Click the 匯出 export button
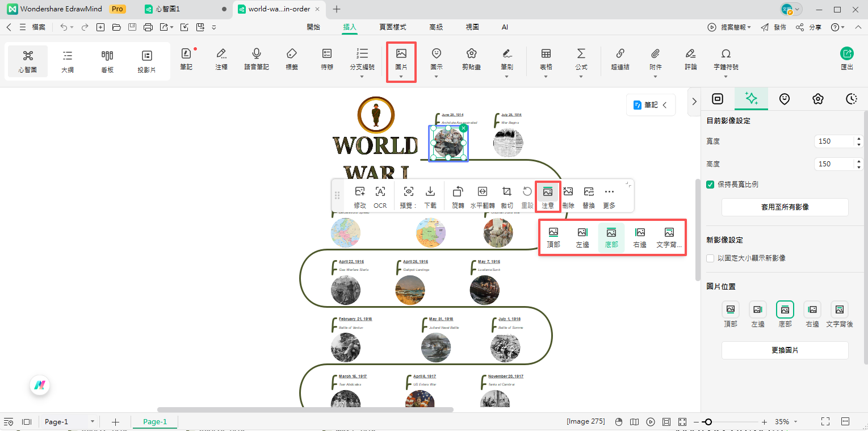Image resolution: width=868 pixels, height=431 pixels. coord(846,54)
